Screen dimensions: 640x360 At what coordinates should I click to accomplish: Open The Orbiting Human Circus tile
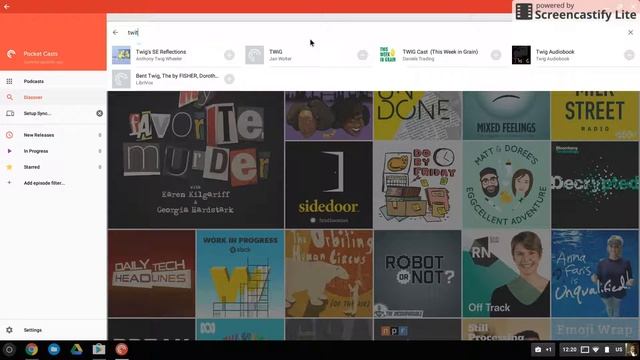click(329, 273)
